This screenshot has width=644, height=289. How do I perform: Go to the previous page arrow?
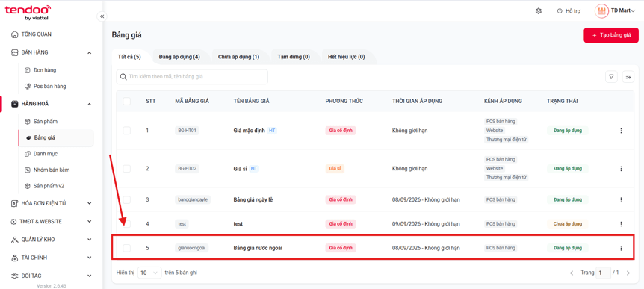click(572, 273)
